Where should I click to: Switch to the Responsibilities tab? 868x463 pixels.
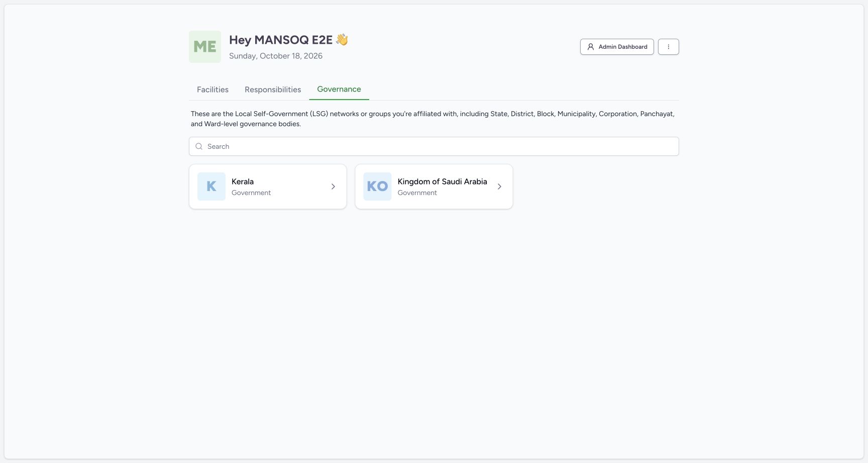(x=273, y=89)
